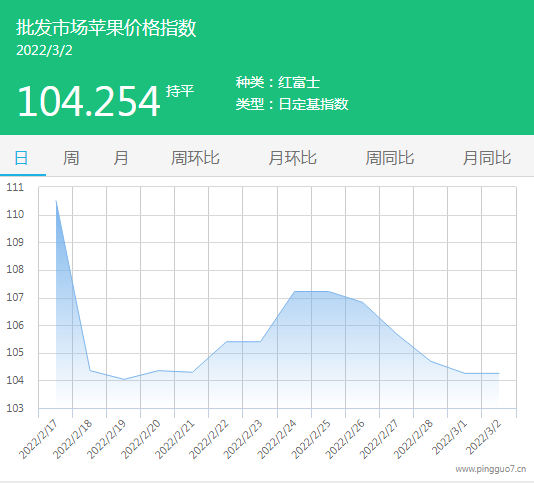
Task: Click the 批发市场苹果价格指数 title
Action: (x=106, y=28)
